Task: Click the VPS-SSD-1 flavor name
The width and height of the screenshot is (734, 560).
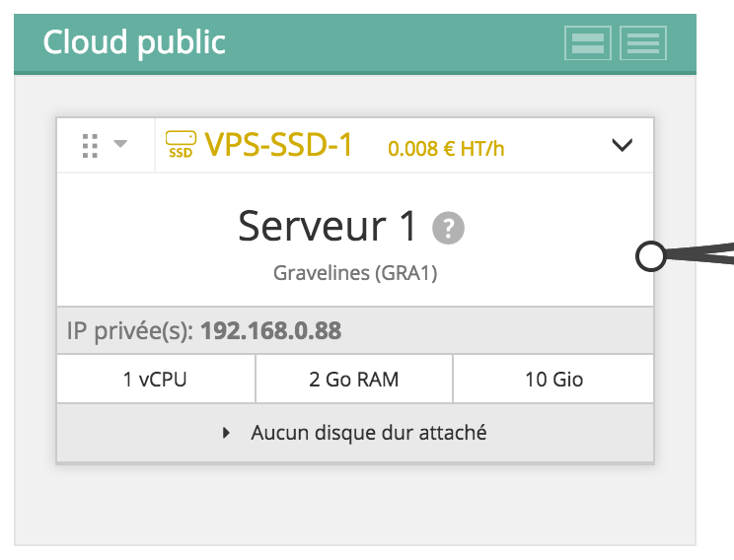Action: tap(278, 146)
